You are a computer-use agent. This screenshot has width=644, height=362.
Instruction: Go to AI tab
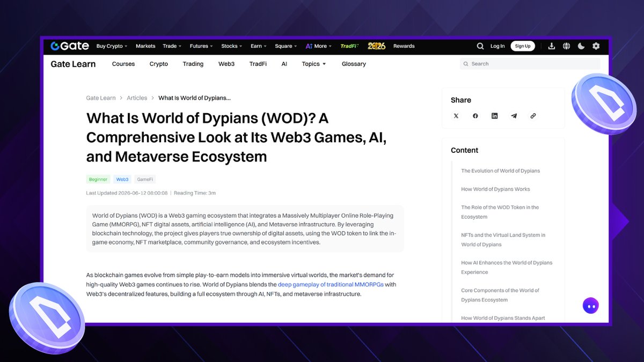[x=284, y=64]
